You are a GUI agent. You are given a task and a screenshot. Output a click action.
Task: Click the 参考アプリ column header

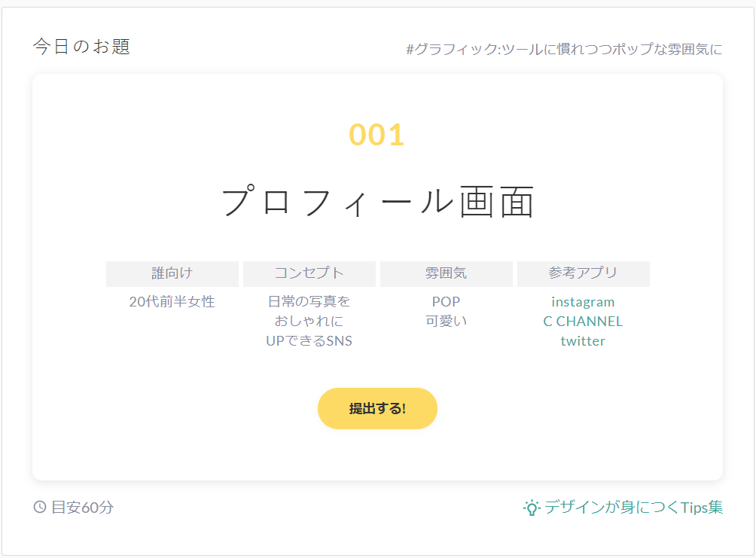coord(583,273)
